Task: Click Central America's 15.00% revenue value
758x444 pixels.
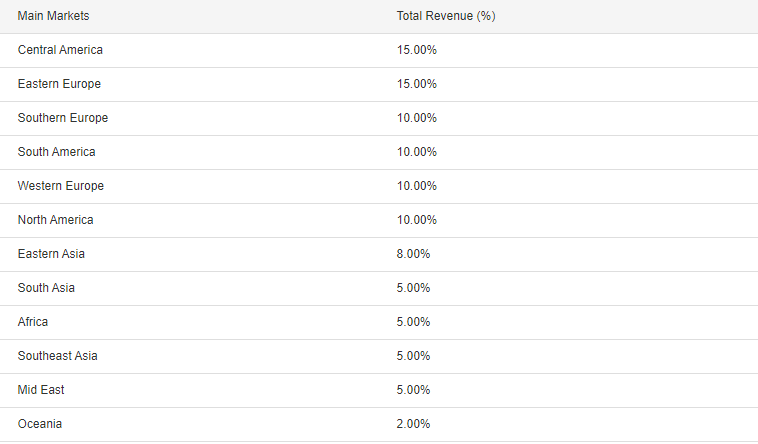Action: tap(417, 50)
